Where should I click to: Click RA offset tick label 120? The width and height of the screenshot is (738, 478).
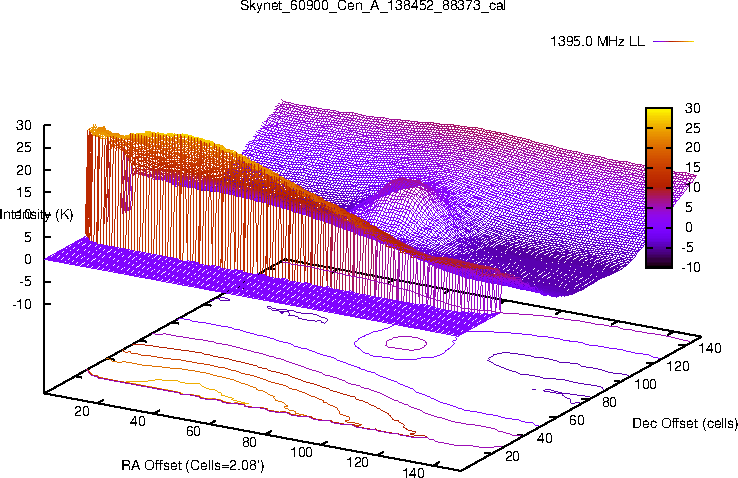tap(357, 462)
